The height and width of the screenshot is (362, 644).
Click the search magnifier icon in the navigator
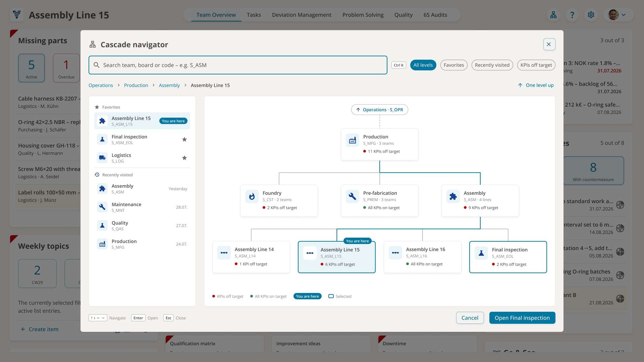[97, 65]
